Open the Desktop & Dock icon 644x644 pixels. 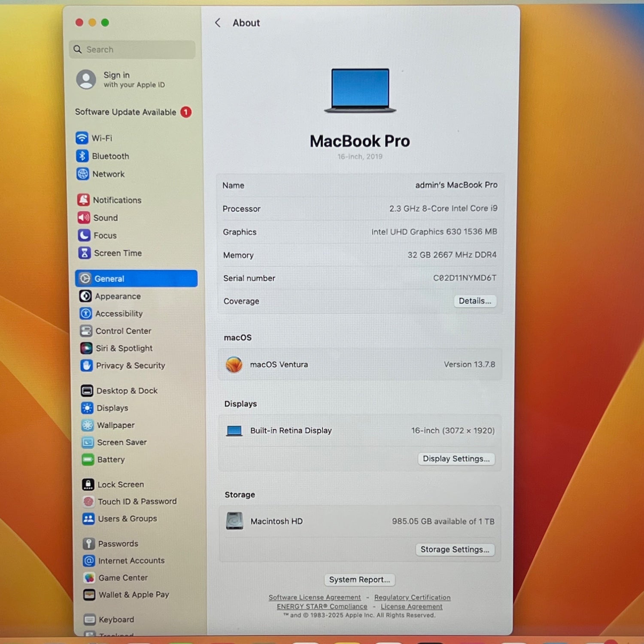pos(87,391)
